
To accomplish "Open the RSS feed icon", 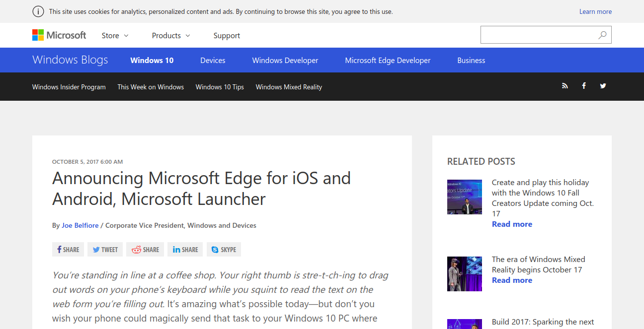I will pos(565,86).
